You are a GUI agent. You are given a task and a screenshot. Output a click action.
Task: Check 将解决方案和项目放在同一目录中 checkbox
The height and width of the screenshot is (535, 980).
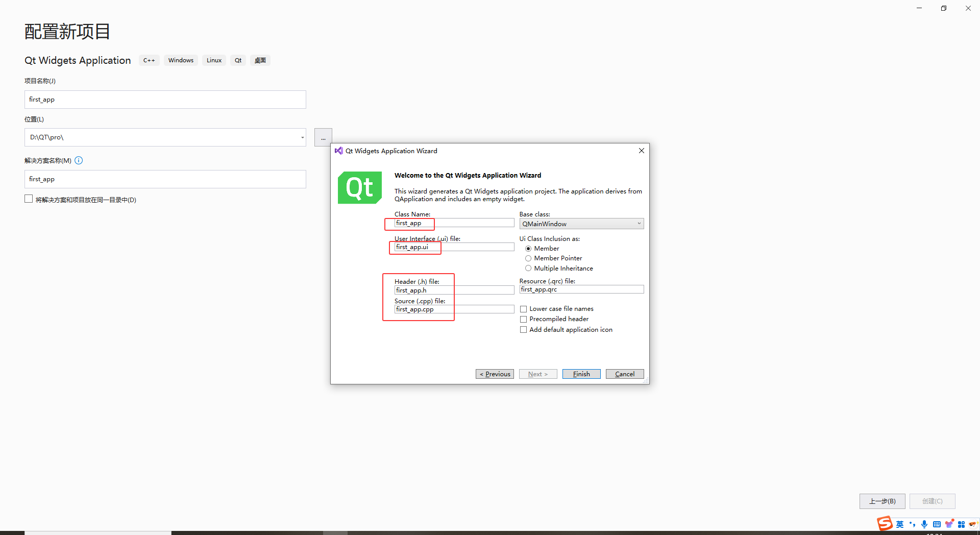click(29, 199)
